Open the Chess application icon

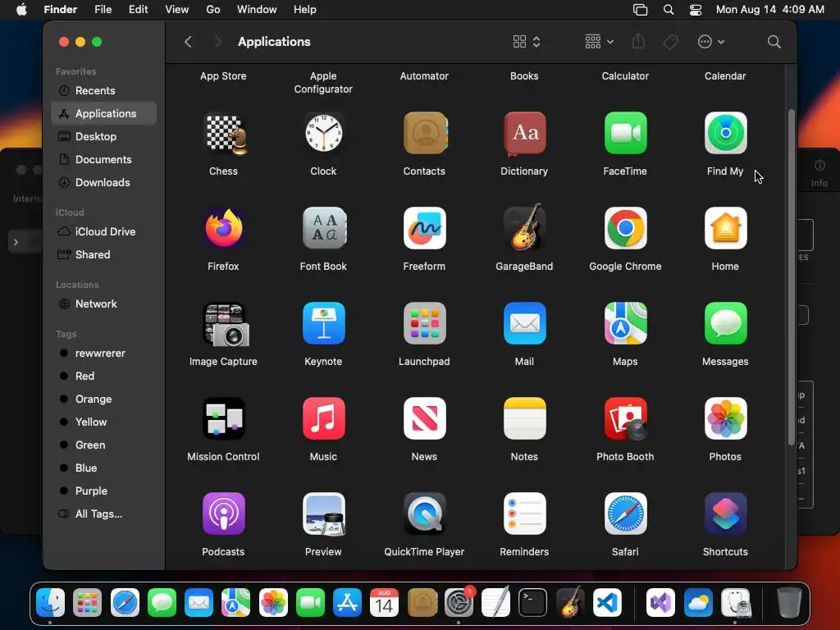pyautogui.click(x=223, y=134)
